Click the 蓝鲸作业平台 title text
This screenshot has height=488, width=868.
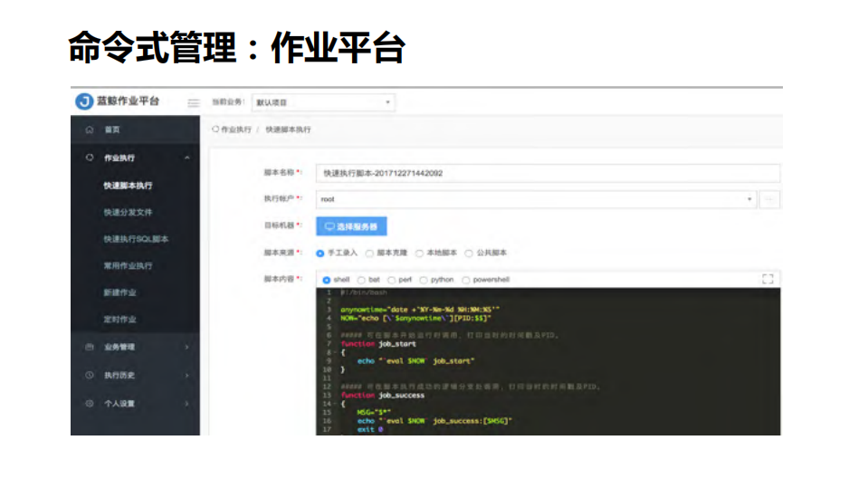[x=128, y=100]
